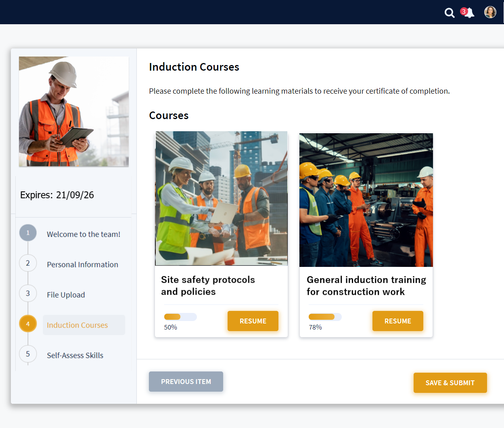Viewport: 504px width, 428px height.
Task: Select step 2 circle icon
Action: coord(28,263)
